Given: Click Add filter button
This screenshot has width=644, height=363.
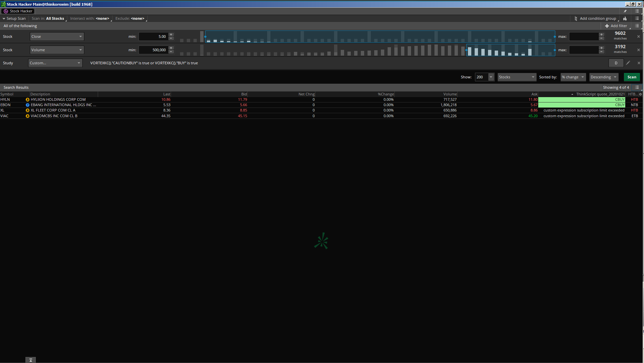Looking at the screenshot, I should pos(616,26).
